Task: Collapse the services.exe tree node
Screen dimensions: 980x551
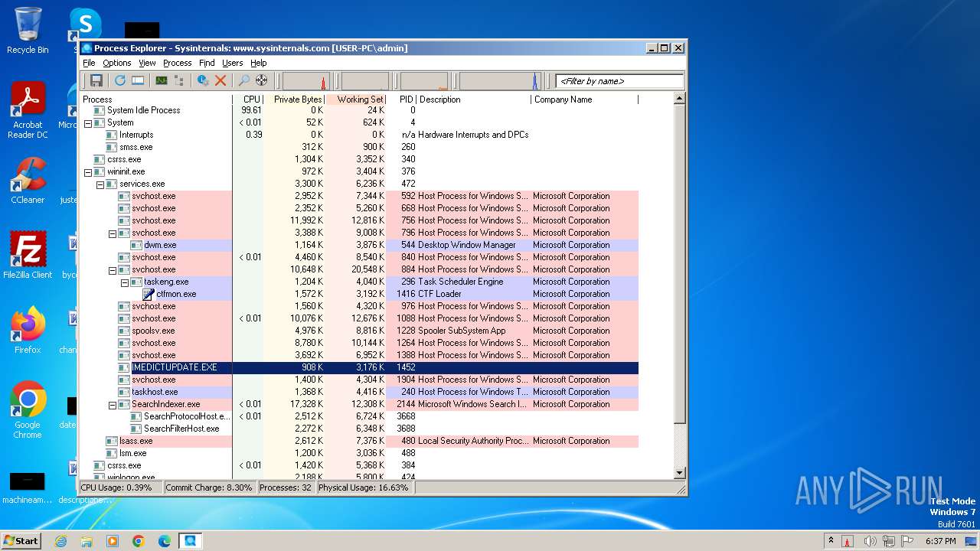Action: pos(100,184)
